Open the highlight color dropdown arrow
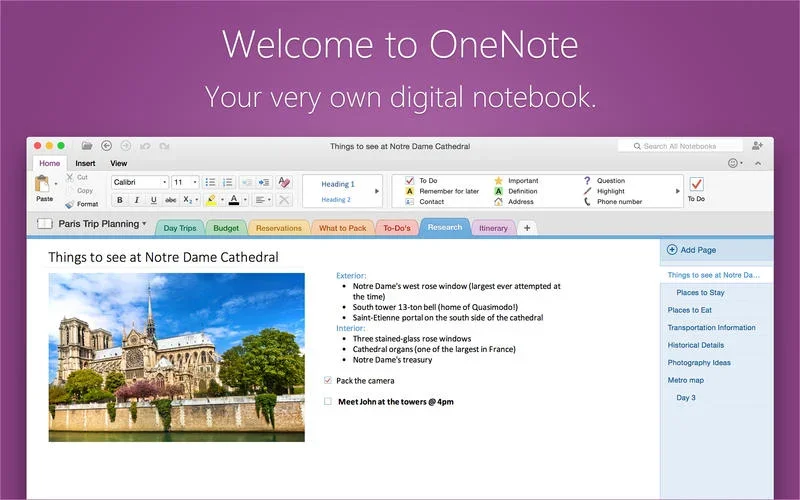The width and height of the screenshot is (800, 500). (x=222, y=200)
